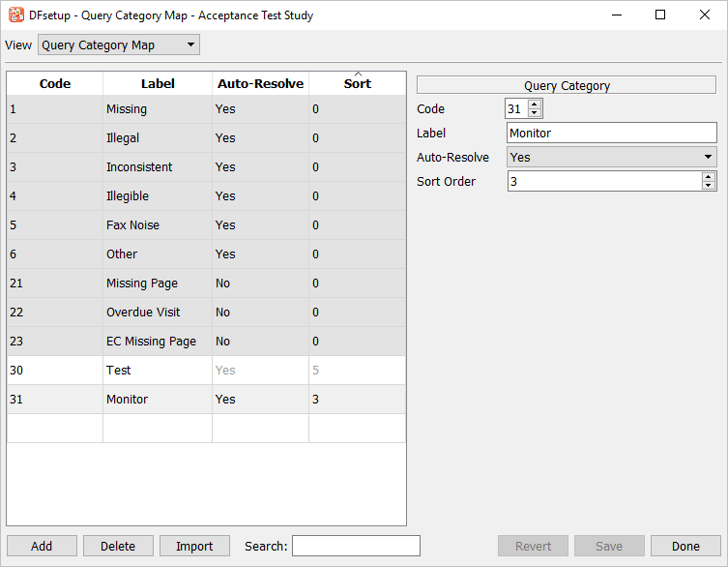
Task: Click into the Label text field
Action: [610, 134]
